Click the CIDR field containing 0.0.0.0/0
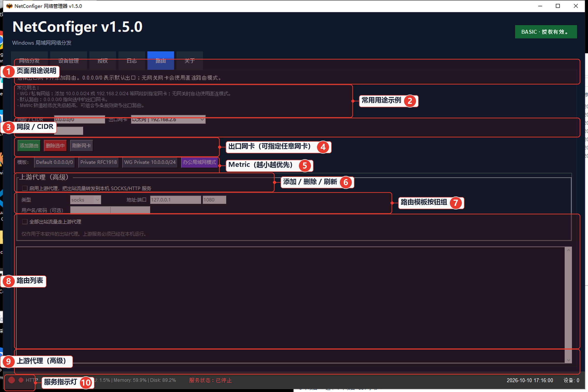 click(x=79, y=120)
